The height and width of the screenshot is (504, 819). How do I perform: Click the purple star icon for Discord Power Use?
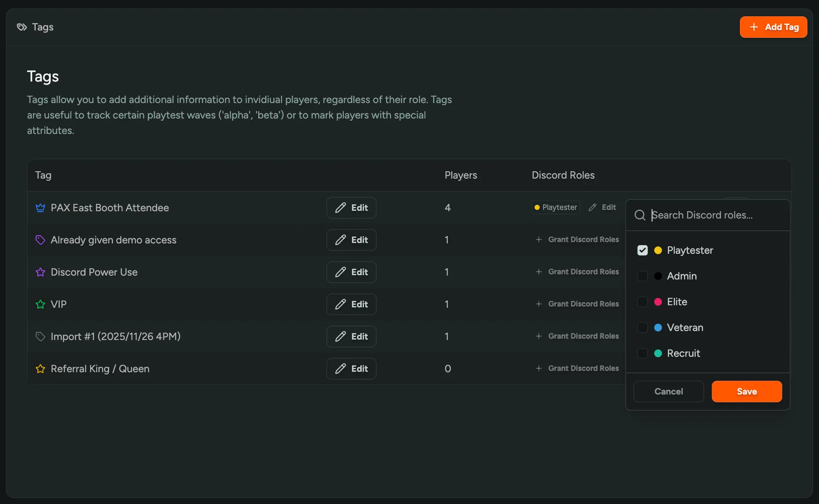coord(40,272)
